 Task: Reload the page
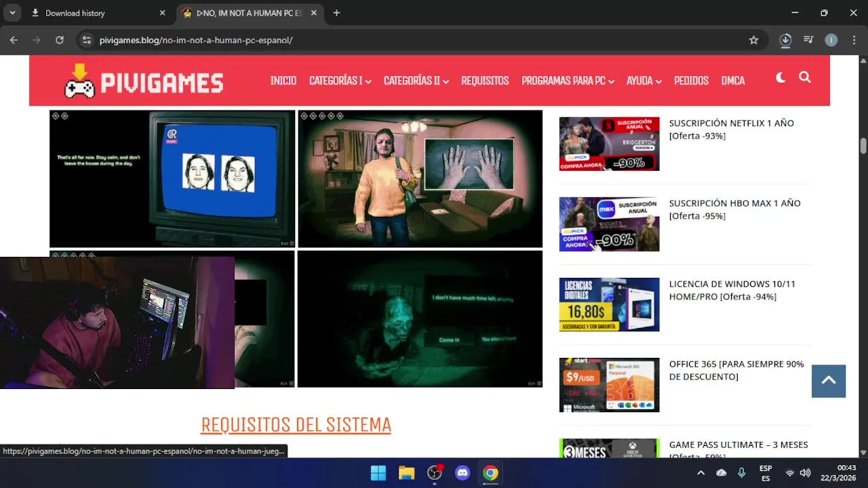(60, 40)
